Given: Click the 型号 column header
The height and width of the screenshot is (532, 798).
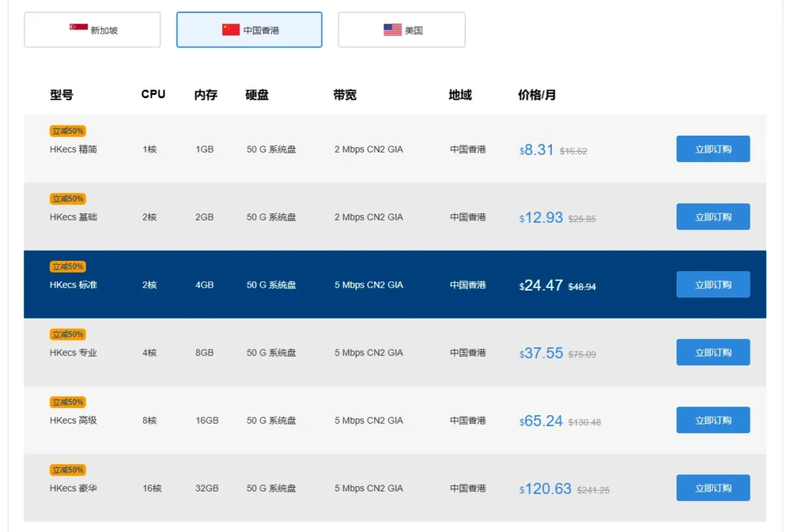Looking at the screenshot, I should pyautogui.click(x=62, y=94).
